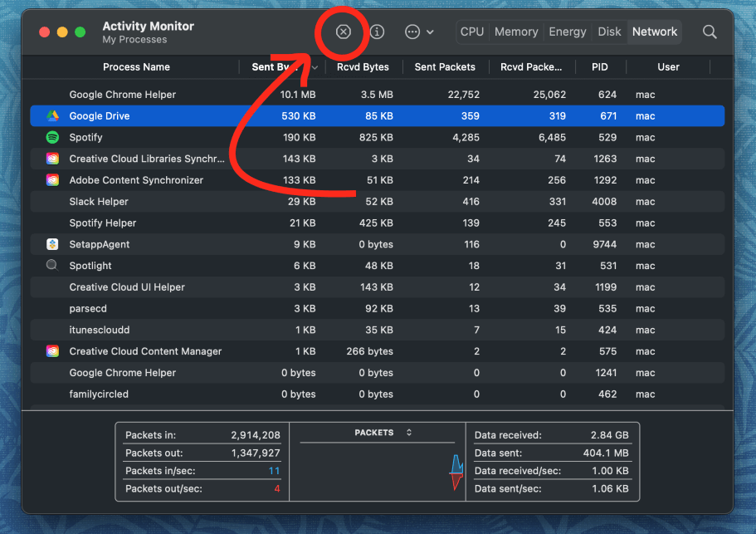Click the Packets out value 1,347,927
This screenshot has height=534, width=756.
pyautogui.click(x=256, y=453)
